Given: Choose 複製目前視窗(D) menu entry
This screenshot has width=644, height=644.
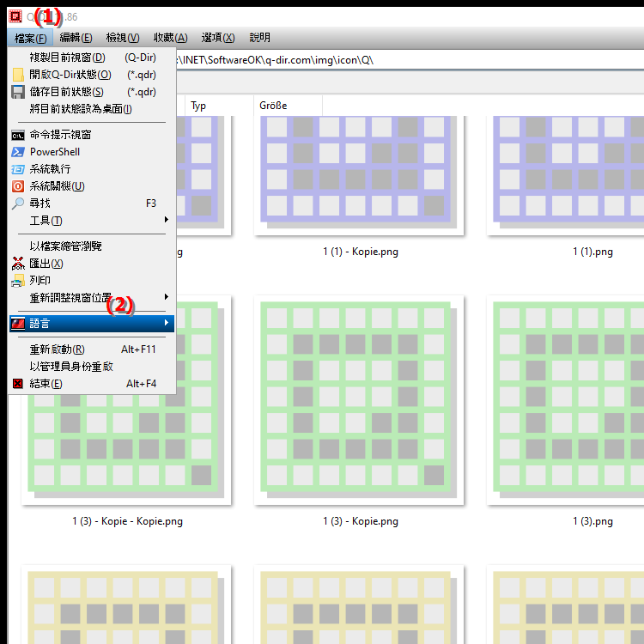Looking at the screenshot, I should click(x=93, y=58).
